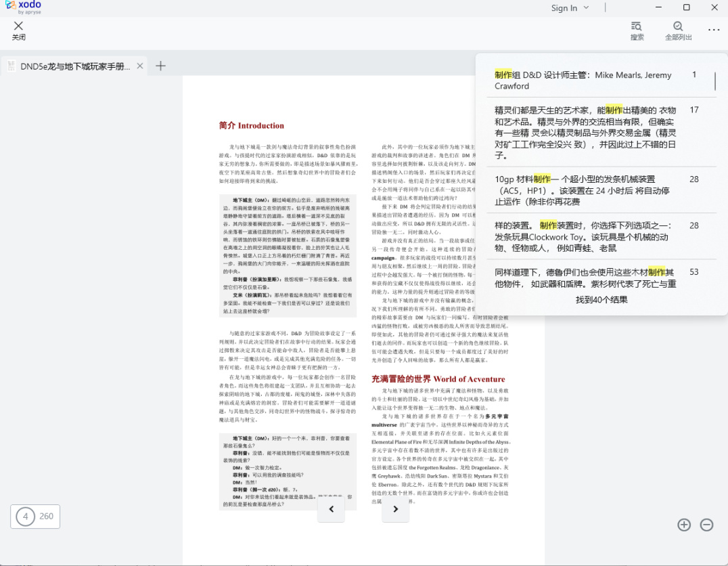This screenshot has height=566, width=728.
Task: Click the 充满冒险的世界 World of Adventure heading
Action: click(438, 379)
